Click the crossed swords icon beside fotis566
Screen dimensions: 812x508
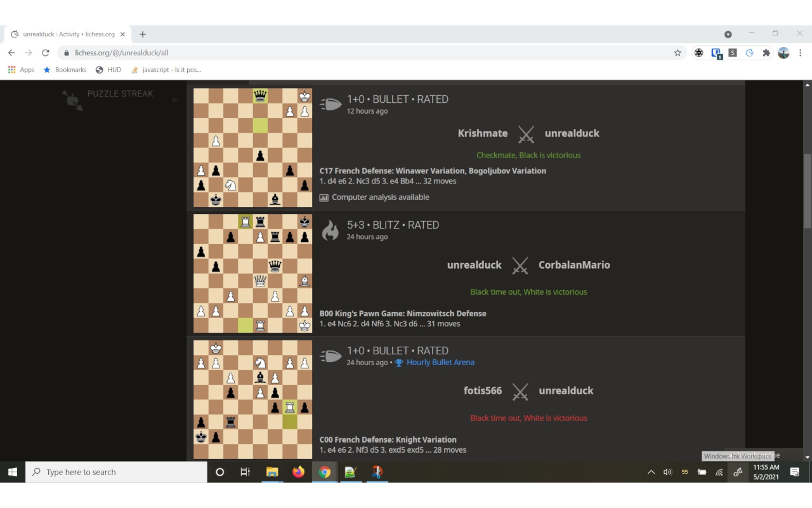tap(520, 391)
